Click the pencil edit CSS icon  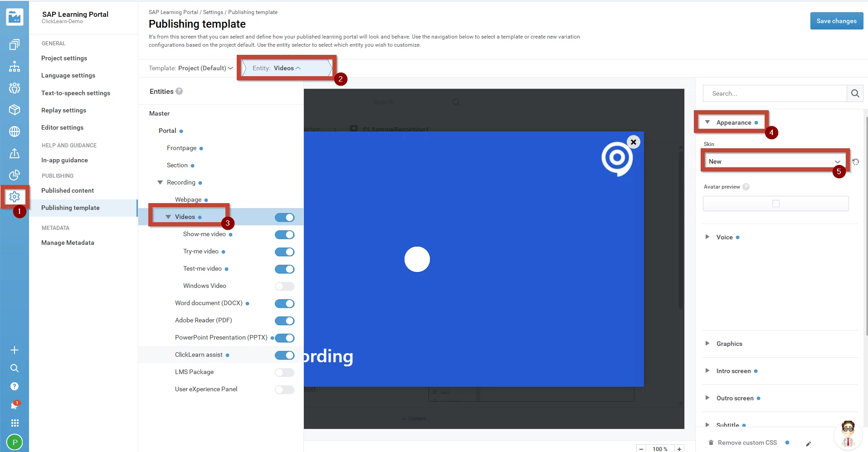pyautogui.click(x=808, y=444)
